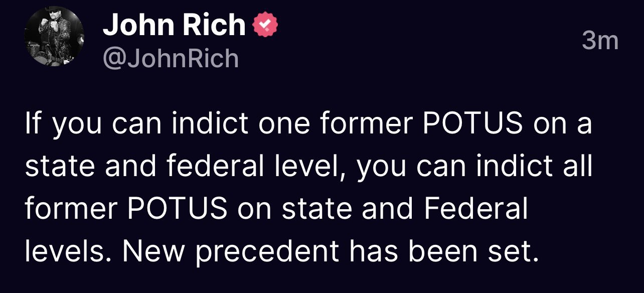Visit the @JohnRich handle link
644x293 pixels.
(171, 58)
